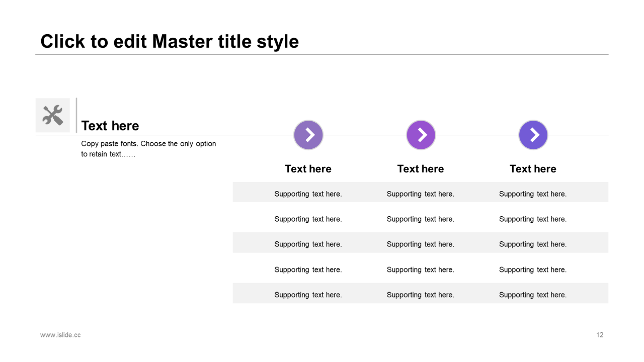Select the 'Text here' heading beside the tools icon
644x362 pixels.
110,126
